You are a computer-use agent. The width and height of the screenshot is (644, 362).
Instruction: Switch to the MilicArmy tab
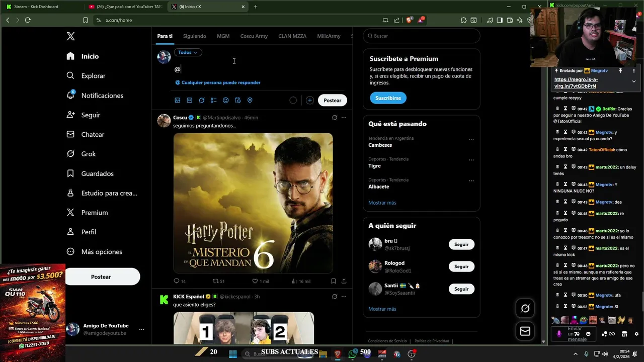[x=329, y=36]
